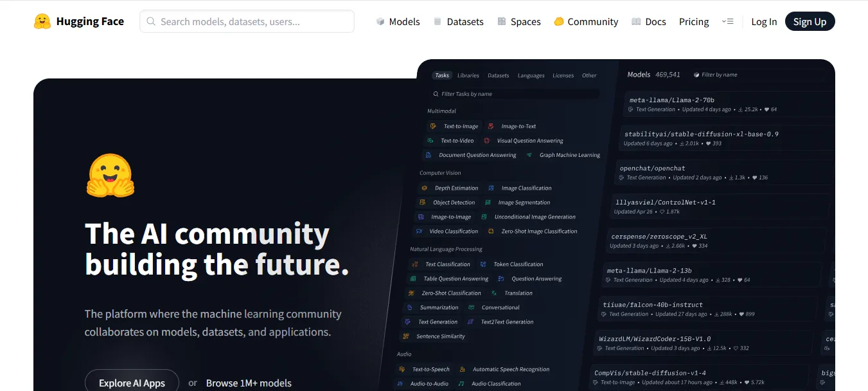The image size is (868, 391).
Task: Open Datasets in the top navigation
Action: [458, 21]
